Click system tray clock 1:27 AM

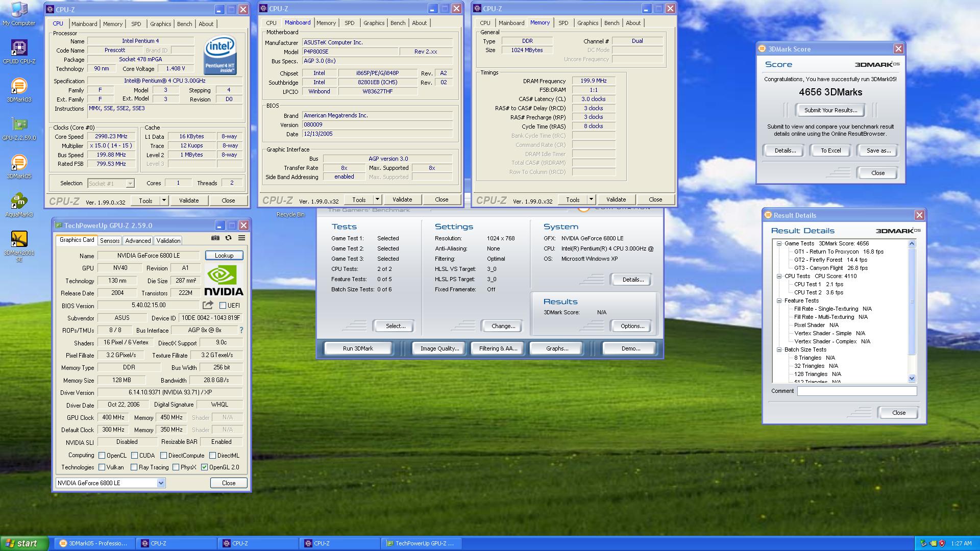tap(961, 544)
